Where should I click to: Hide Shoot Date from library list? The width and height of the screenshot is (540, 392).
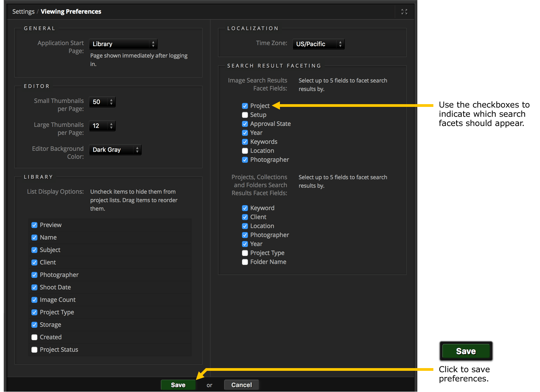35,287
